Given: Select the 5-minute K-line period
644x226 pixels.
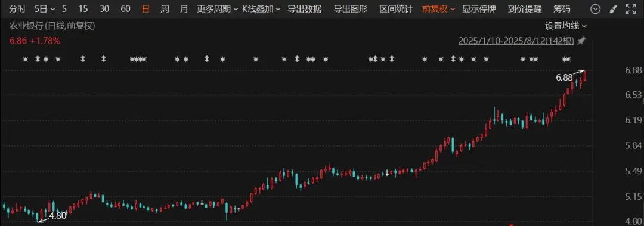Looking at the screenshot, I should pyautogui.click(x=64, y=8).
